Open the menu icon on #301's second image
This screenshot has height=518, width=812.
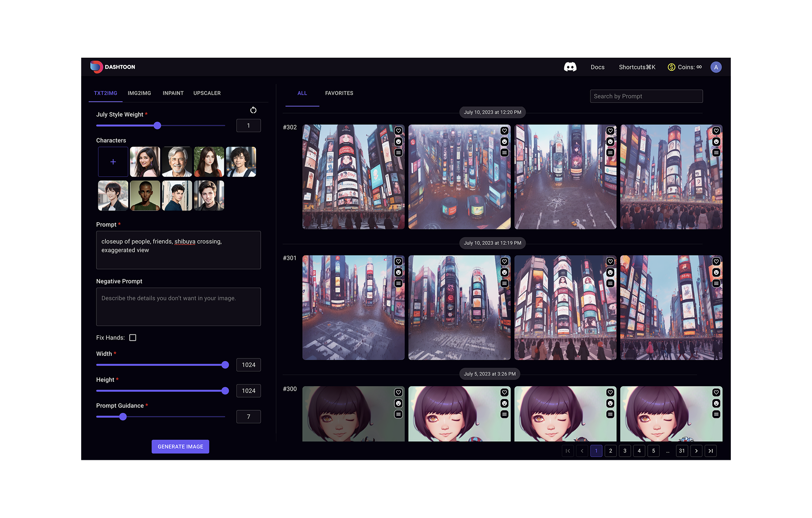pyautogui.click(x=504, y=283)
